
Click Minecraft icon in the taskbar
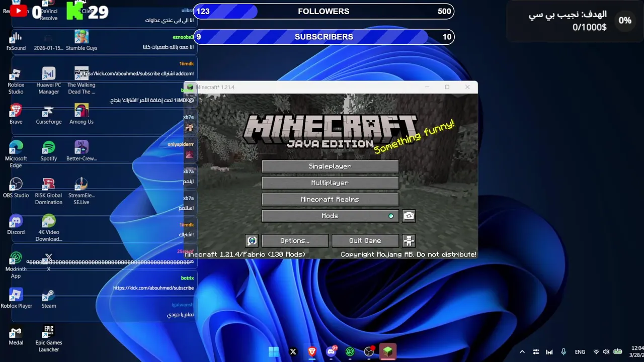point(388,352)
